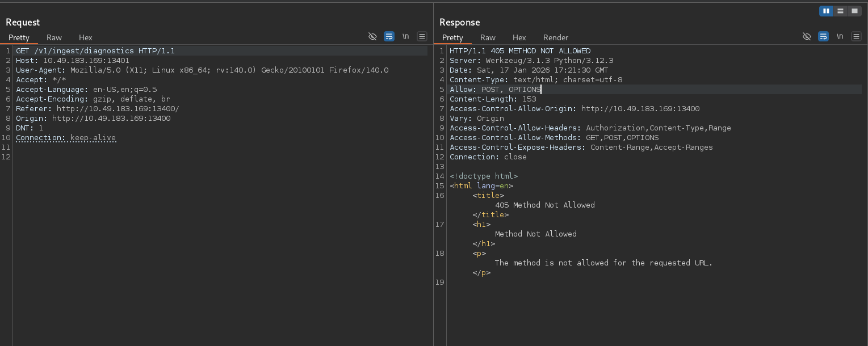Open Response panel hamburger options menu
The height and width of the screenshot is (346, 868).
coord(857,36)
